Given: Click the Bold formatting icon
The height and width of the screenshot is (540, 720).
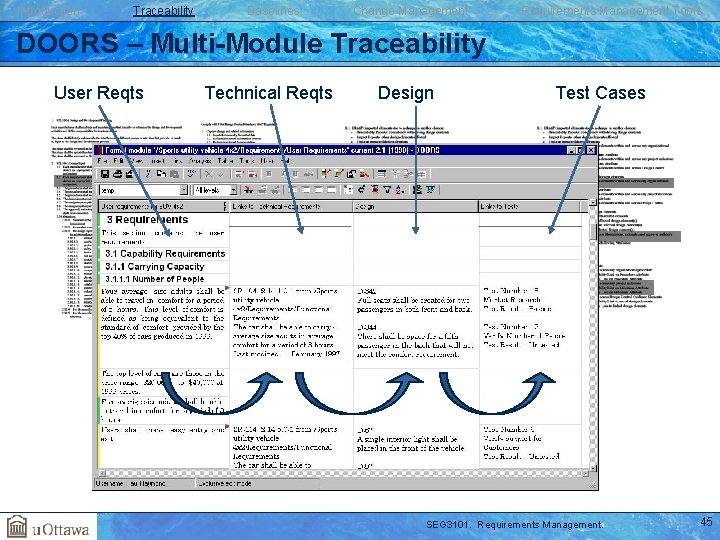Looking at the screenshot, I should pos(269,174).
